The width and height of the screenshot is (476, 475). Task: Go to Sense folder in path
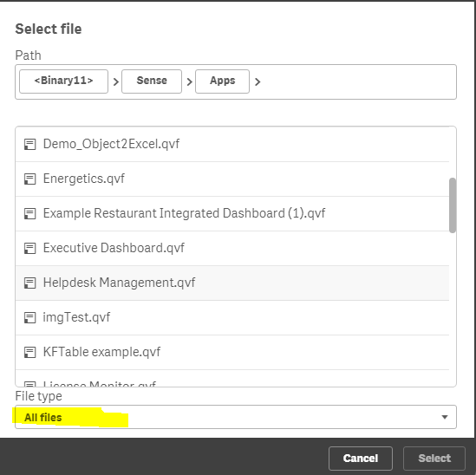coord(152,81)
